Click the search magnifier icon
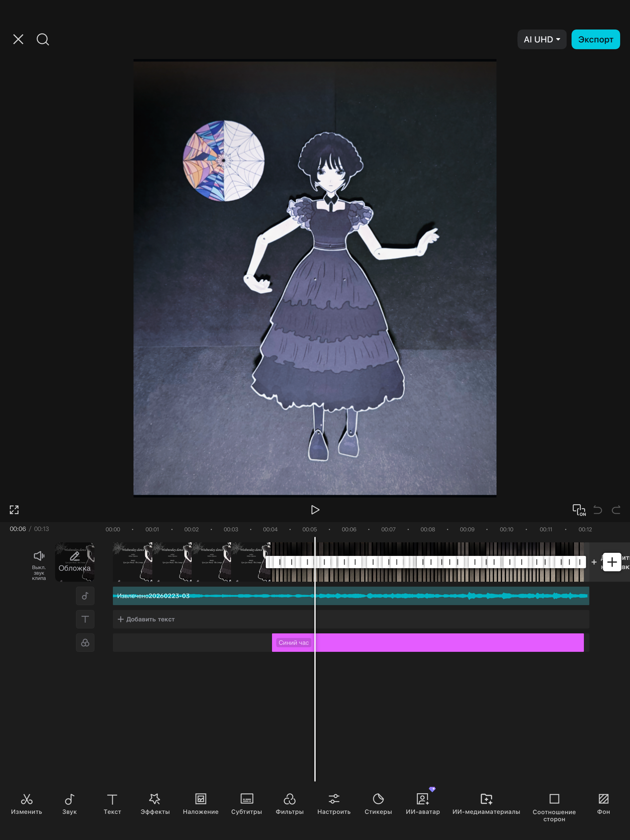 42,39
